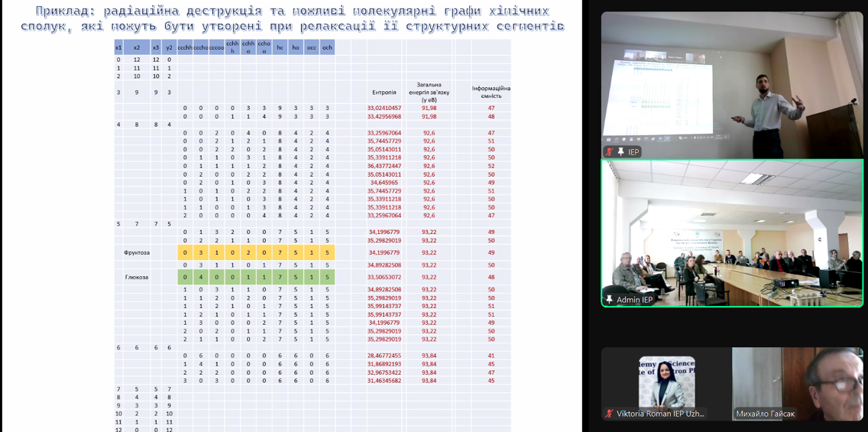Click the 'Ентропія' column heading
Image resolution: width=868 pixels, height=432 pixels.
click(x=384, y=92)
